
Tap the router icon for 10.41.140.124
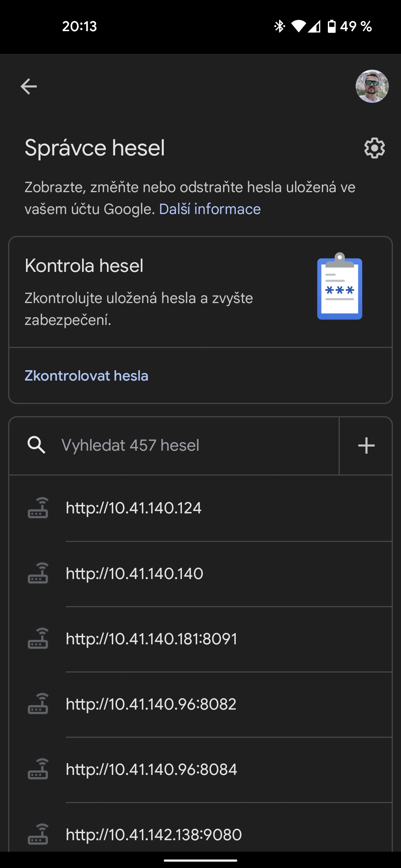[38, 508]
